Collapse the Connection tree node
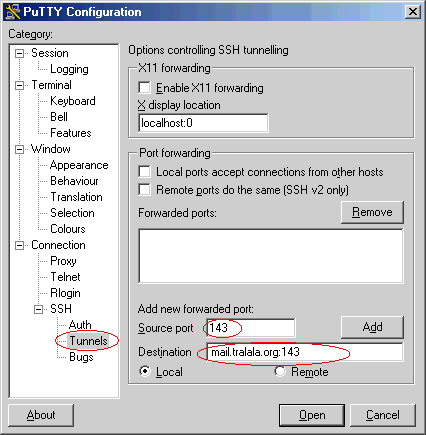Screen dimensions: 426x435 [x=20, y=246]
